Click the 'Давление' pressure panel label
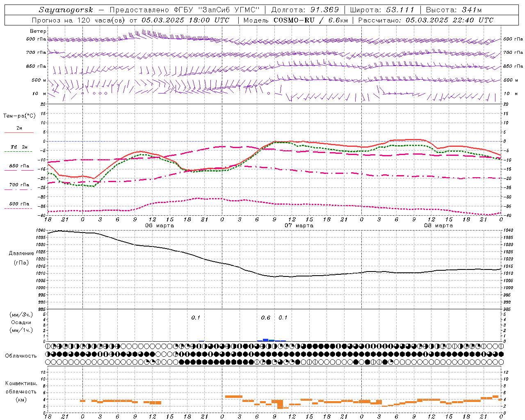 tap(21, 253)
